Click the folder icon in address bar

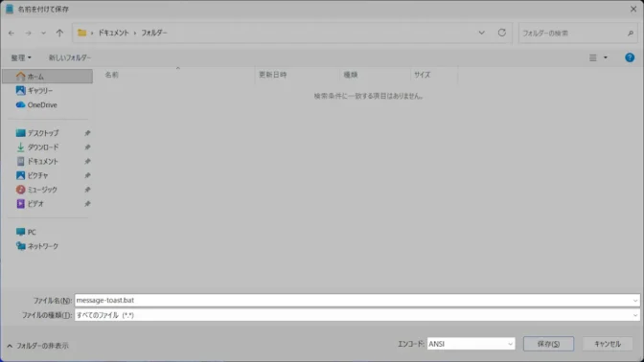pos(82,33)
